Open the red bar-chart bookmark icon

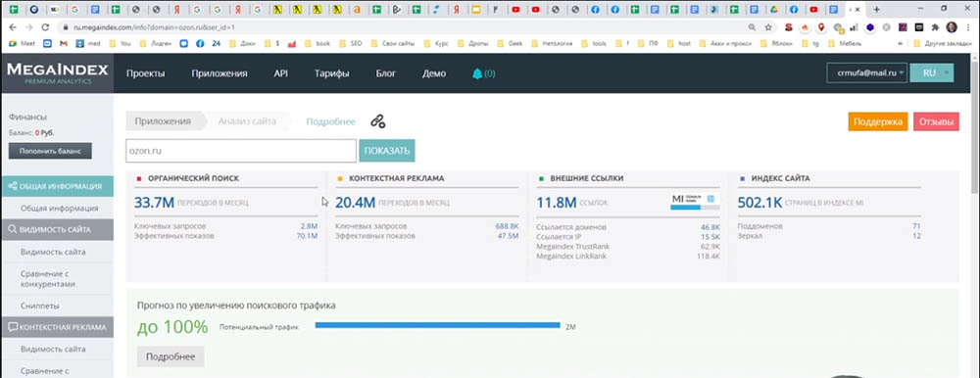pos(291,44)
